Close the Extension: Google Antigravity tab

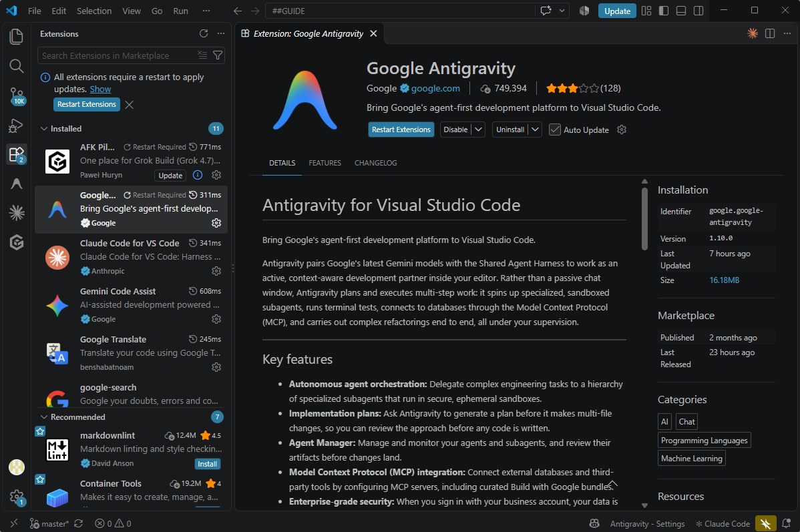pos(373,33)
